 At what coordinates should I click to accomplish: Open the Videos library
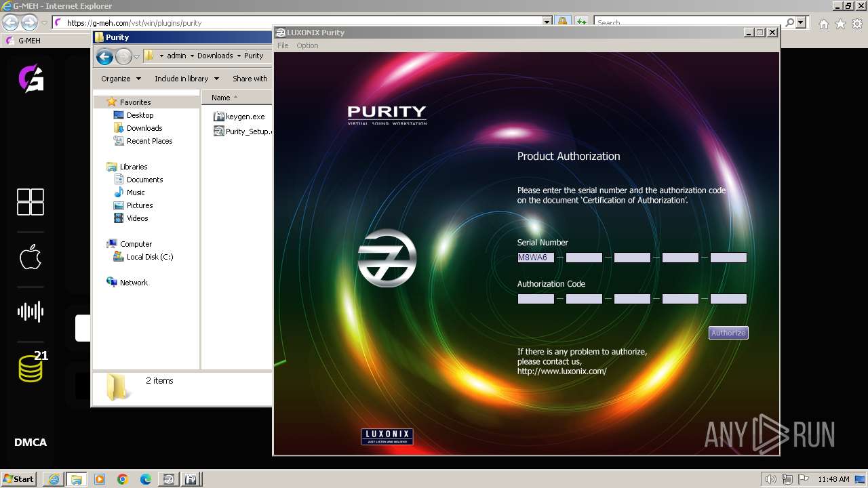(137, 218)
